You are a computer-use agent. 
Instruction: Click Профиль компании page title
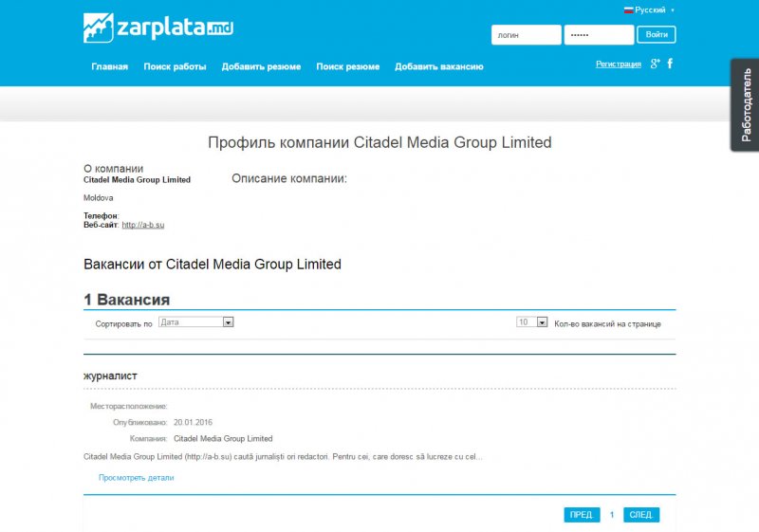[379, 142]
